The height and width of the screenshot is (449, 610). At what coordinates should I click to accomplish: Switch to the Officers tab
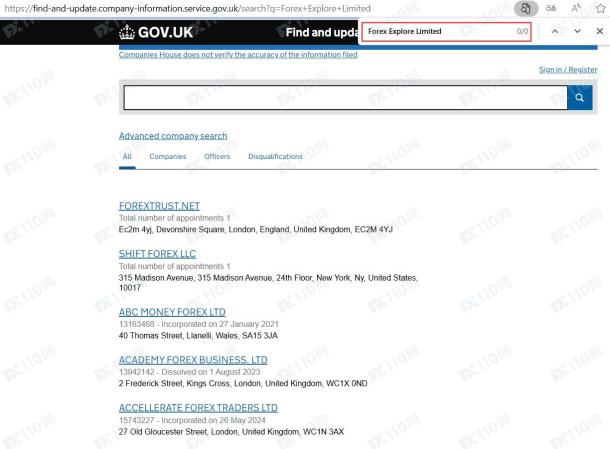click(217, 156)
